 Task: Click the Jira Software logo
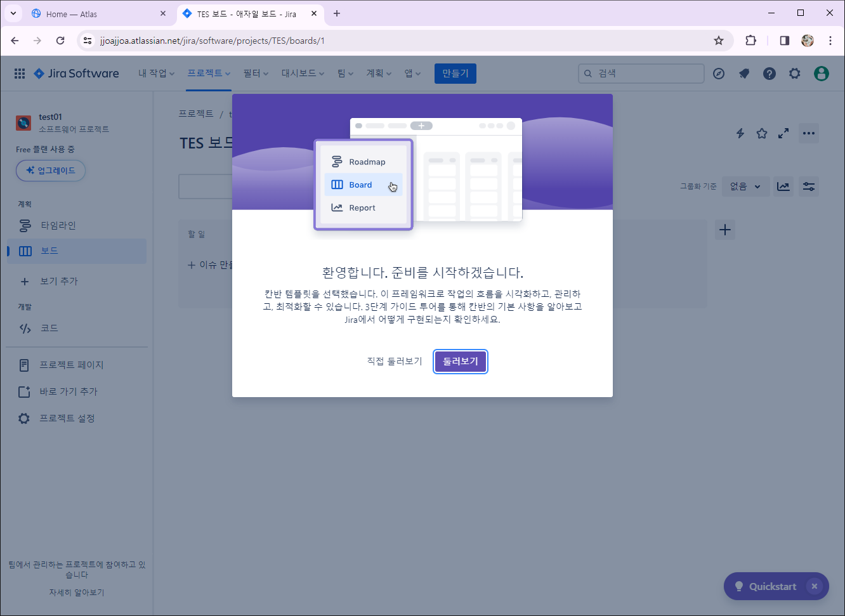[x=76, y=74]
